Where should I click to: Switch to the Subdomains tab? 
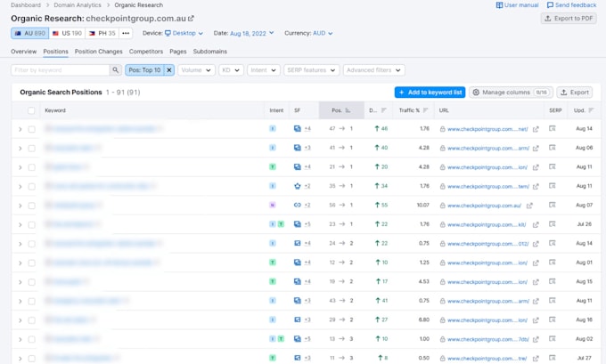pyautogui.click(x=209, y=52)
